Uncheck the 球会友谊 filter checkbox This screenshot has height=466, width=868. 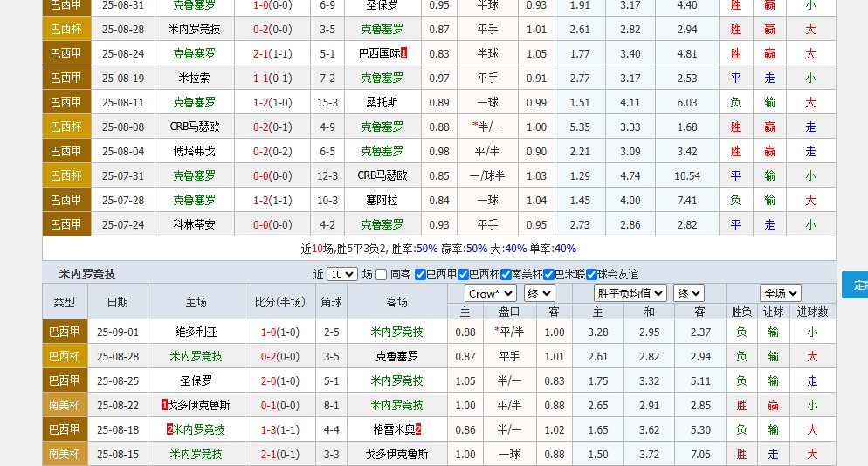[x=591, y=274]
